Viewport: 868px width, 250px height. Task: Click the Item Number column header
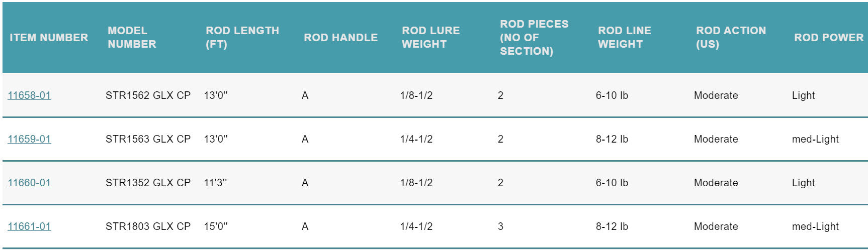49,38
